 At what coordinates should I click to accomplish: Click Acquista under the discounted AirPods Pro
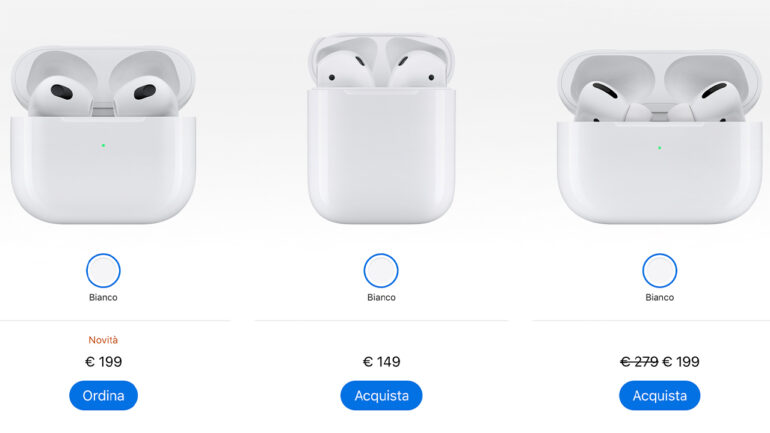click(x=660, y=395)
